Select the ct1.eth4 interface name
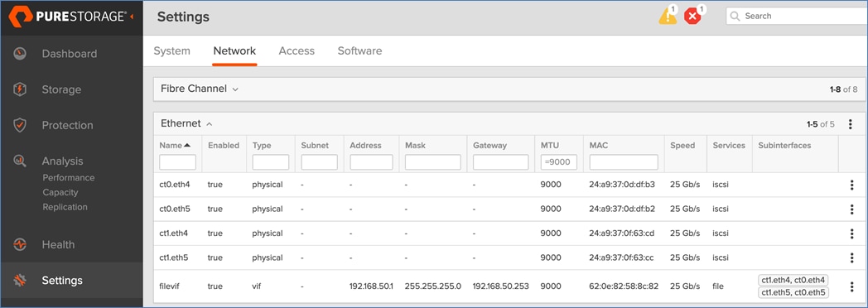The image size is (868, 308). coord(174,233)
